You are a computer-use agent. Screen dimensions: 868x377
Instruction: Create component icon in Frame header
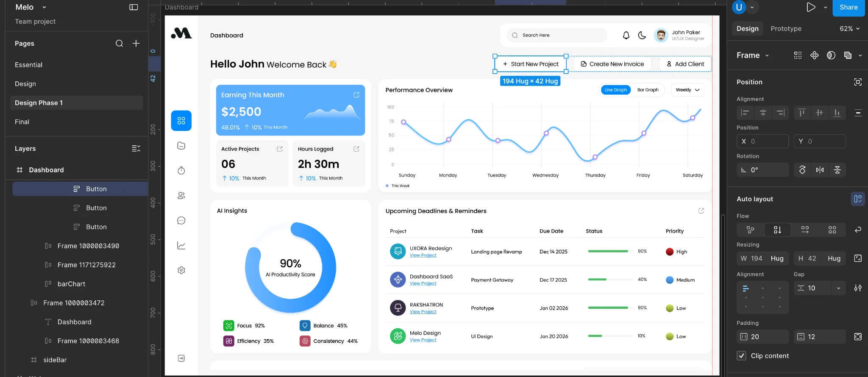click(x=814, y=55)
